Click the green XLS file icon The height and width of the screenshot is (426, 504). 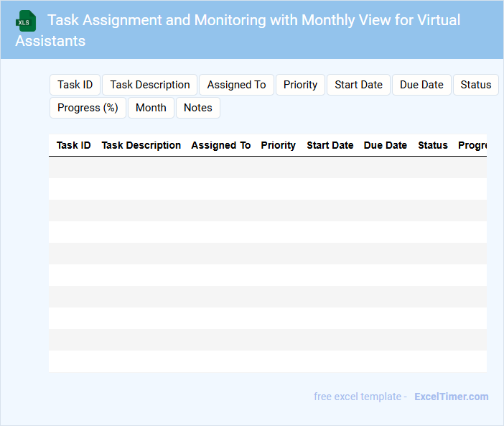(26, 21)
